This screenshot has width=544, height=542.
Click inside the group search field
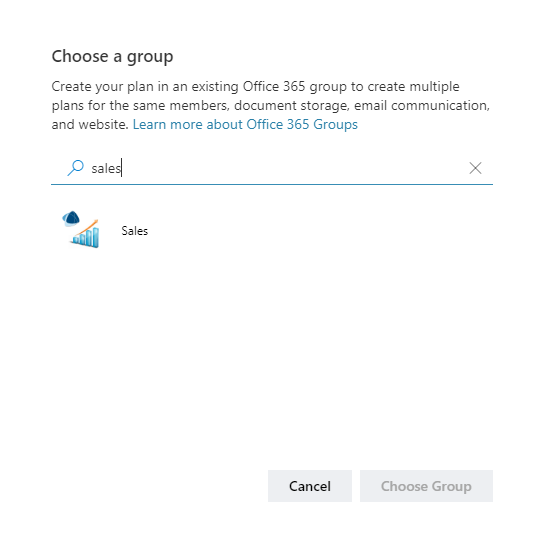(272, 168)
